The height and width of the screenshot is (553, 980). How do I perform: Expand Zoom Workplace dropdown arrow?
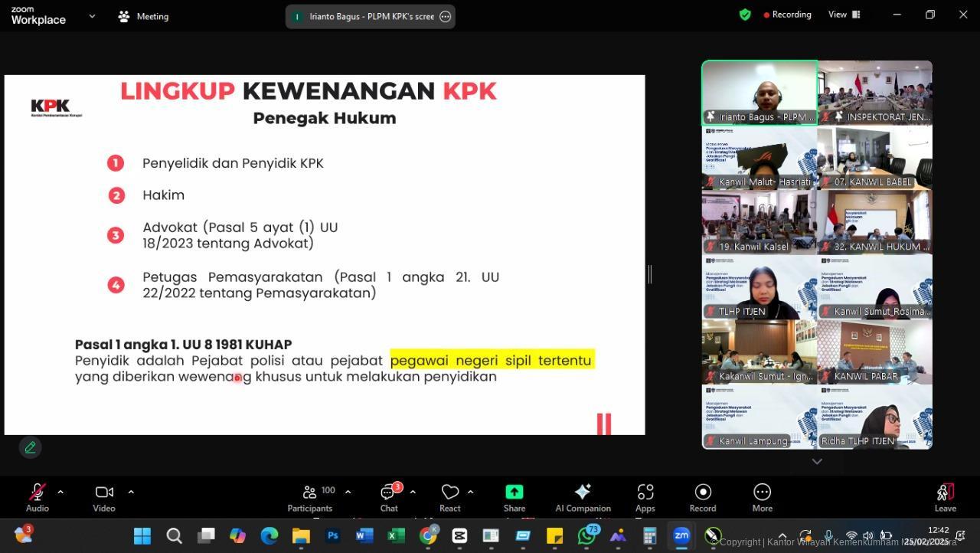coord(92,16)
